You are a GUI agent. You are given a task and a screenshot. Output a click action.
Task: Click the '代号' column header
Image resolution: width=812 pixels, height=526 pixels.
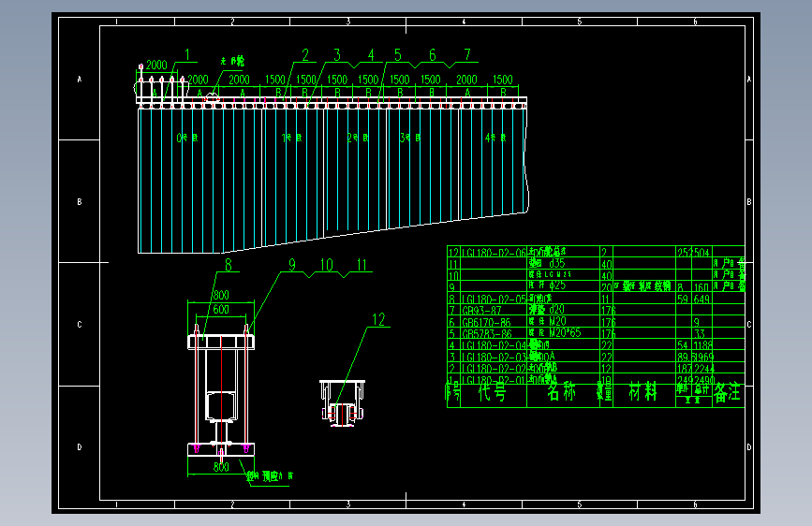coord(492,393)
